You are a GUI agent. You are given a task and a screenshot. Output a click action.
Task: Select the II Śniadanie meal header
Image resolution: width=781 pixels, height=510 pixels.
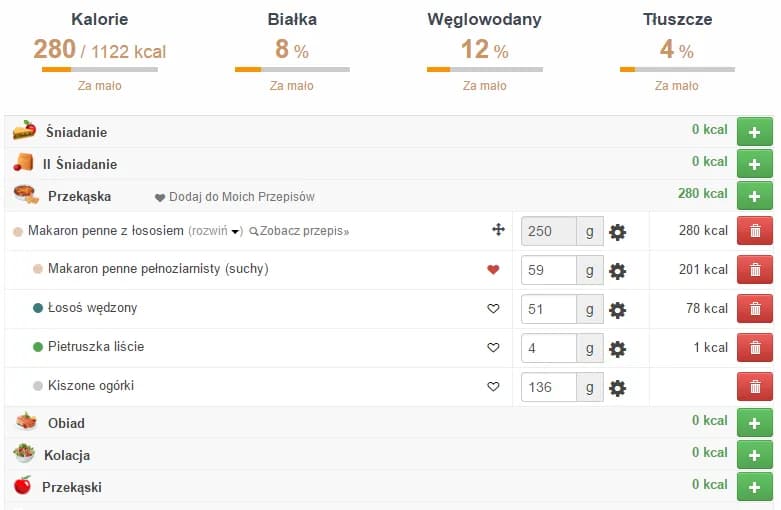pyautogui.click(x=79, y=164)
